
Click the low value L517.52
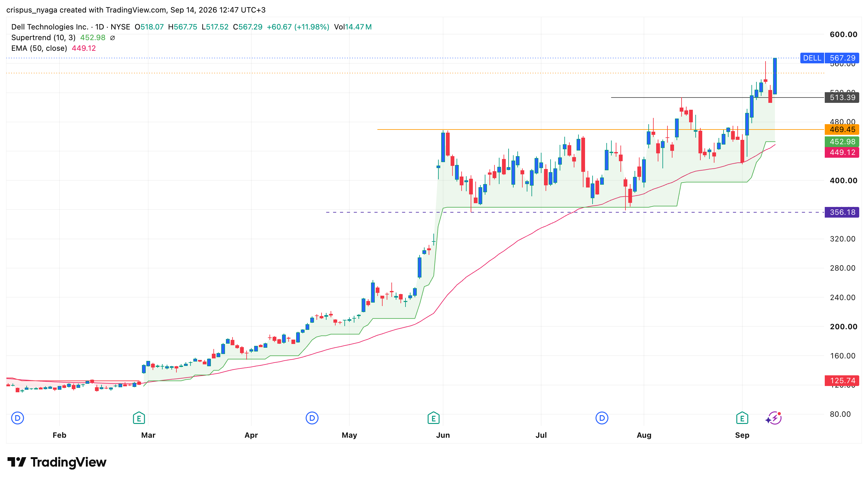click(x=215, y=27)
